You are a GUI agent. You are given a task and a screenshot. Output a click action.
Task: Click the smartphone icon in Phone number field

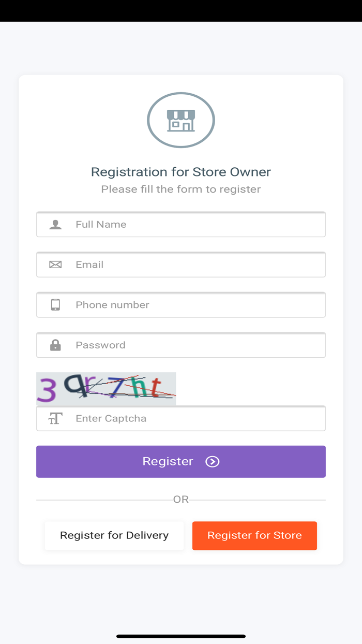(56, 305)
